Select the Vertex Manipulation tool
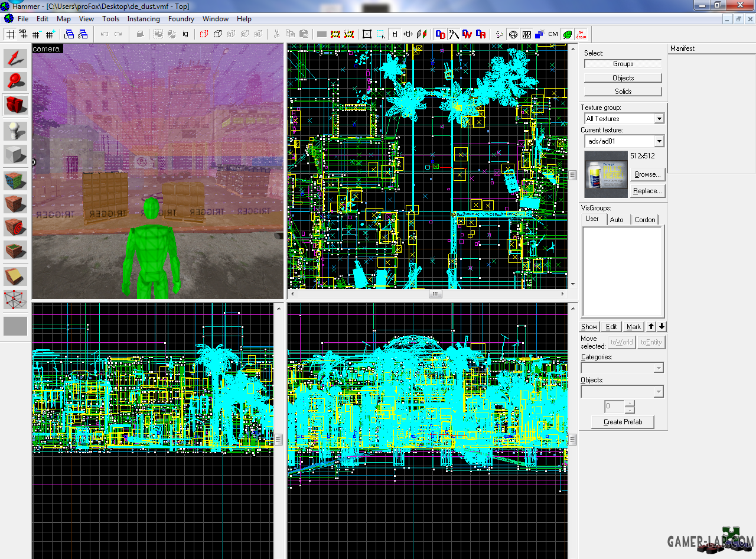This screenshot has height=559, width=756. [x=15, y=300]
